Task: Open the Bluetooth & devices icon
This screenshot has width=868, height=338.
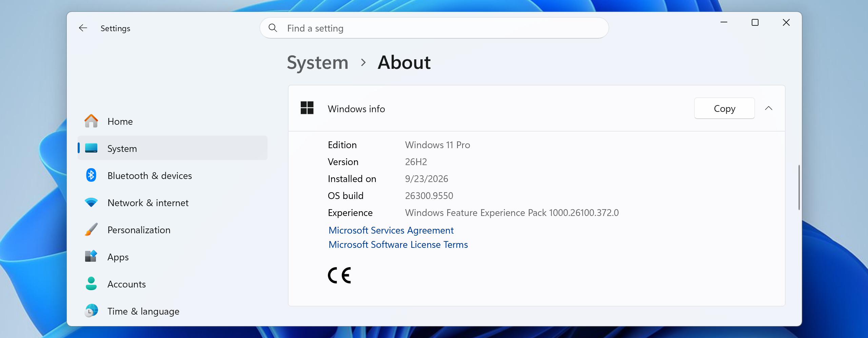Action: click(x=91, y=175)
